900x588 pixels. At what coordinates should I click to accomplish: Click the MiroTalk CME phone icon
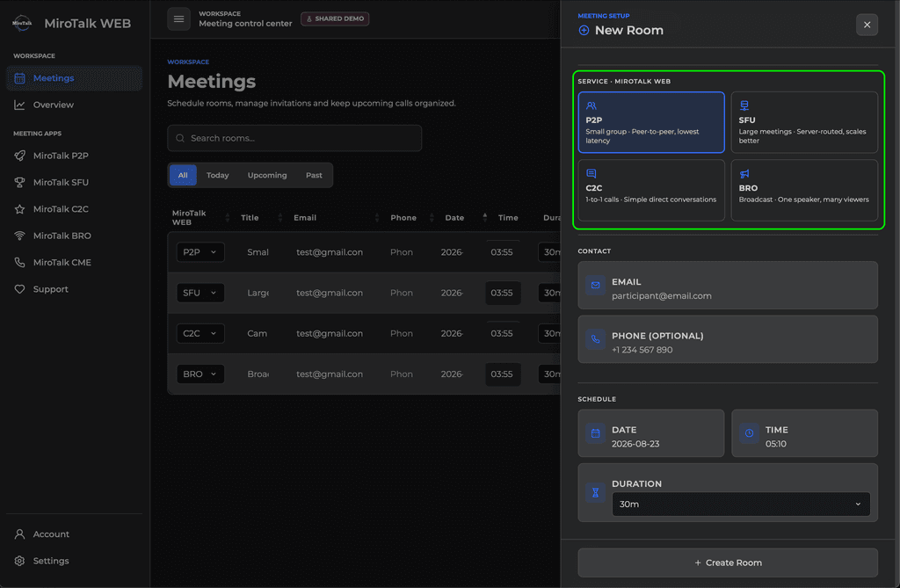(x=19, y=263)
